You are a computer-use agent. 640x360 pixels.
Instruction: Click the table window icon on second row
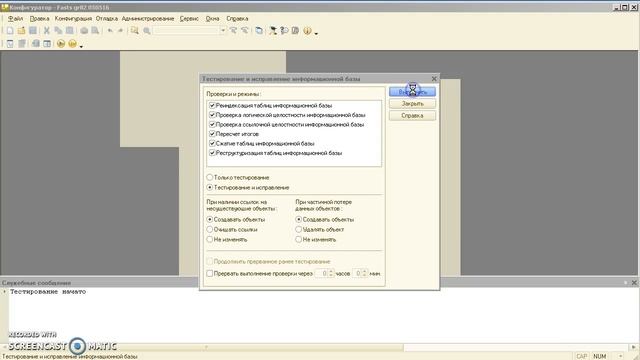pos(47,43)
